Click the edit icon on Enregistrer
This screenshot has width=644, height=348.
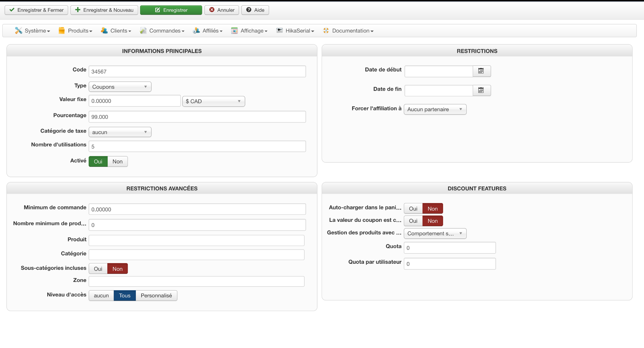pos(158,10)
